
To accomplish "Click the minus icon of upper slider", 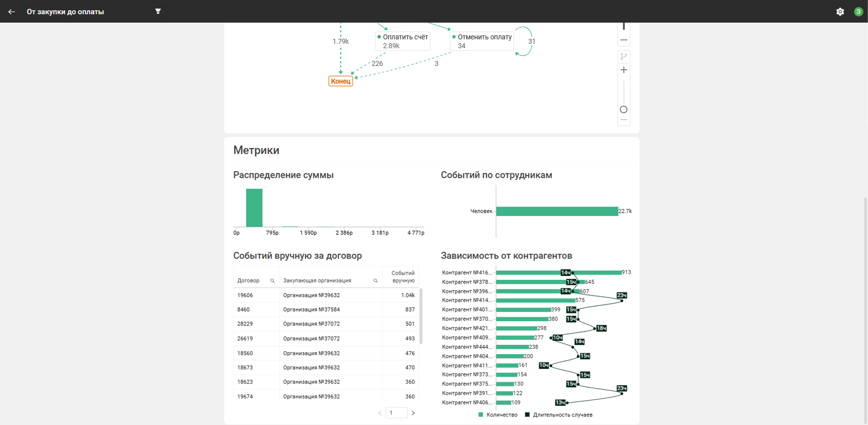I will 623,40.
